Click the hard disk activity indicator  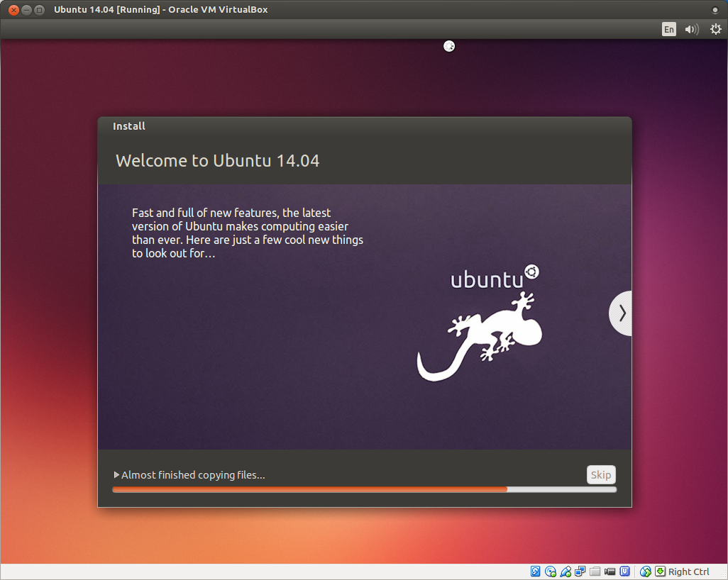534,571
